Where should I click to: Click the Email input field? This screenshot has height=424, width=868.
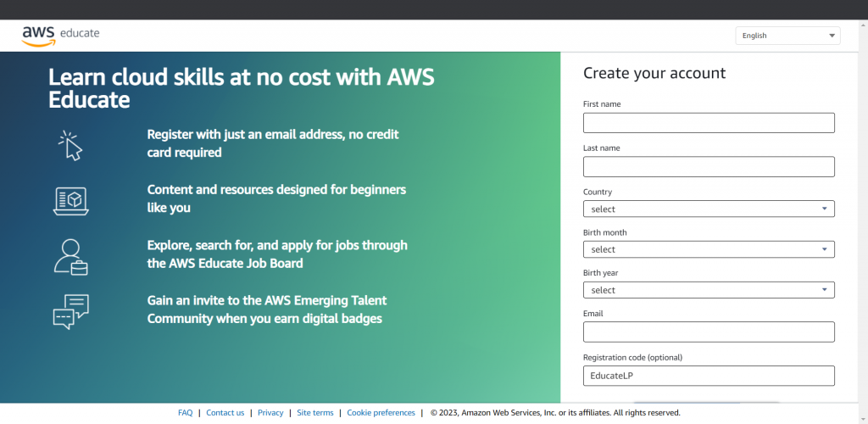click(x=709, y=332)
